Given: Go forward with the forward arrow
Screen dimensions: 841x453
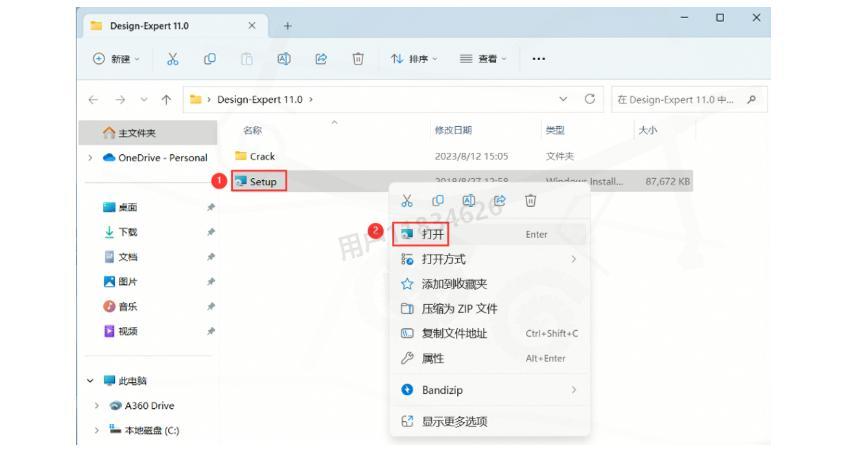Looking at the screenshot, I should click(x=120, y=100).
